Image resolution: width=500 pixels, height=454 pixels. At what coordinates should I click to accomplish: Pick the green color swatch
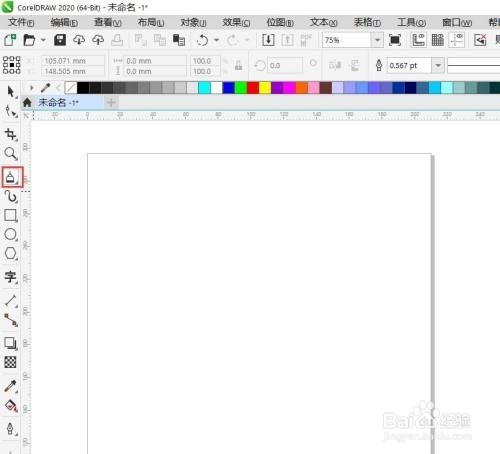(241, 88)
